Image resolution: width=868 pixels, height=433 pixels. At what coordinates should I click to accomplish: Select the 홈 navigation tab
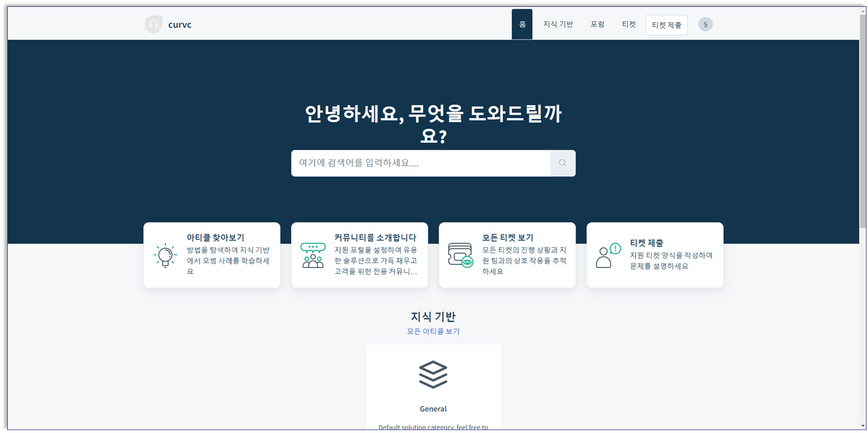tap(522, 24)
